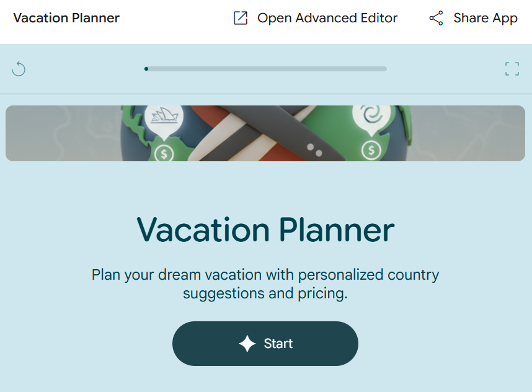Click the restart arrow icon
This screenshot has height=392, width=532.
[x=19, y=69]
